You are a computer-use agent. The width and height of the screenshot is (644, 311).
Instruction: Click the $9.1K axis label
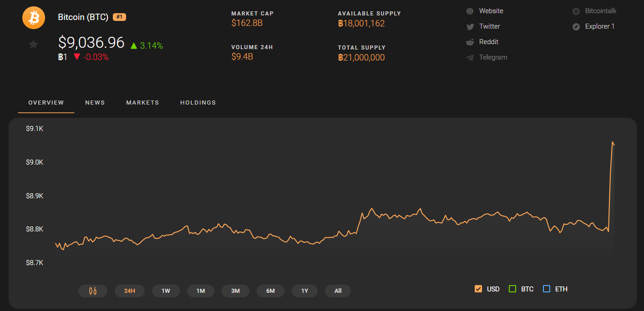coord(35,129)
